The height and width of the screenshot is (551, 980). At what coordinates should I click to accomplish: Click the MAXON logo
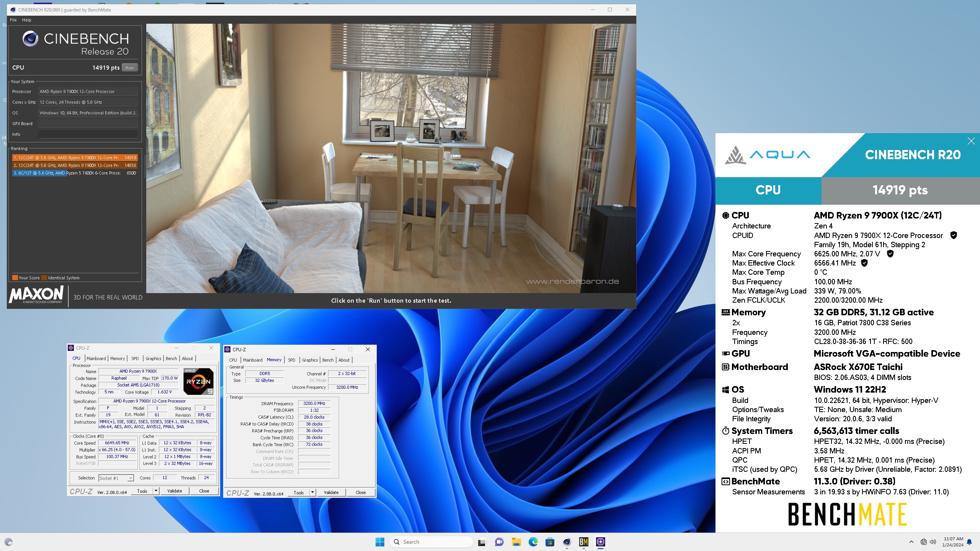point(36,295)
